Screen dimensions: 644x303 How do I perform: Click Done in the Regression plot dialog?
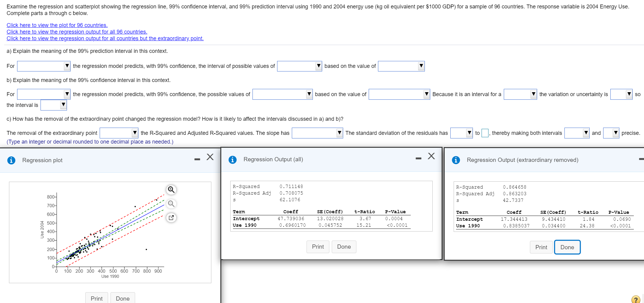point(123,298)
